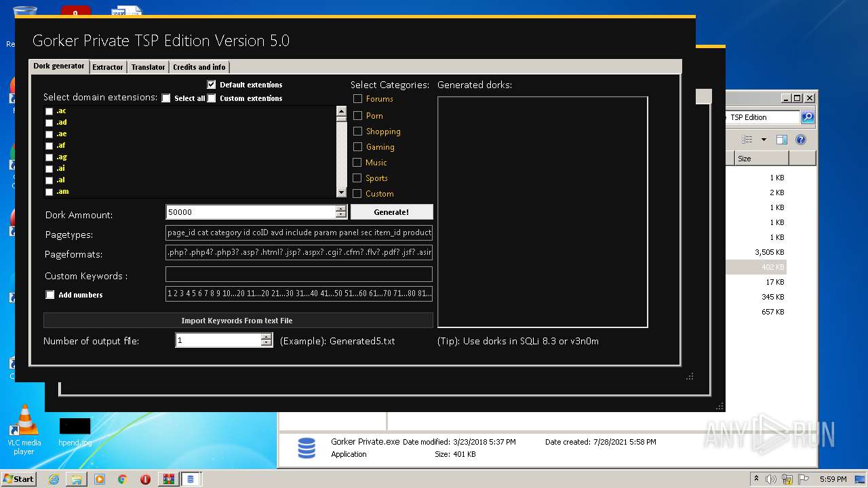The image size is (868, 488).
Task: Select the Dork generator tab
Action: click(x=59, y=66)
